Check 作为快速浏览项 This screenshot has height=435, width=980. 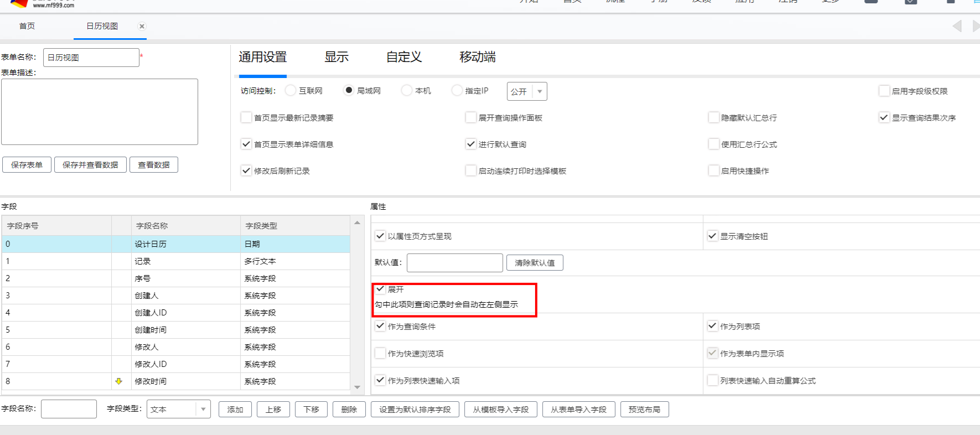click(380, 353)
